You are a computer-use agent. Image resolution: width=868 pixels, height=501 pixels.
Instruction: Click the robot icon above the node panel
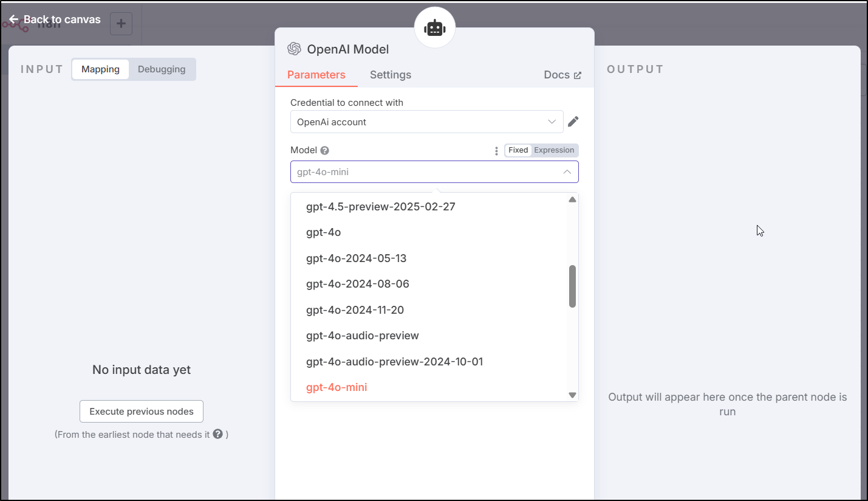tap(435, 28)
